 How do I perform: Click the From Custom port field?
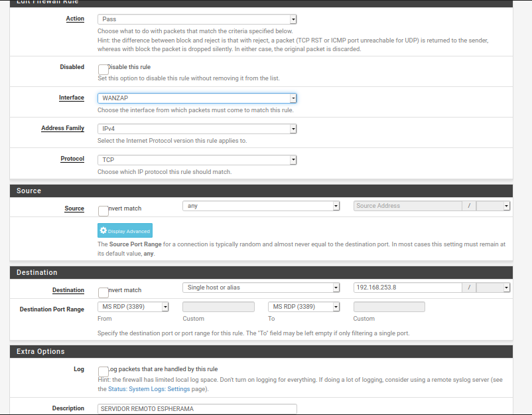tap(218, 307)
